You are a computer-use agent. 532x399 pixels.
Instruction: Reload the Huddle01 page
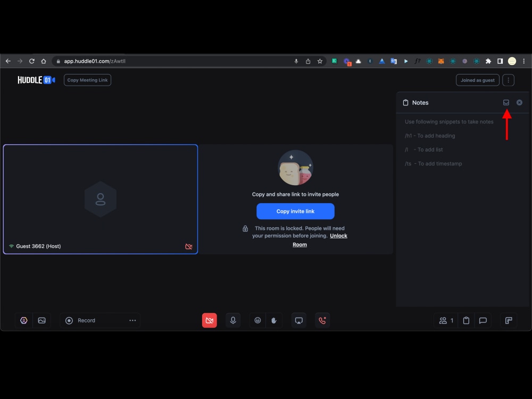pyautogui.click(x=31, y=61)
